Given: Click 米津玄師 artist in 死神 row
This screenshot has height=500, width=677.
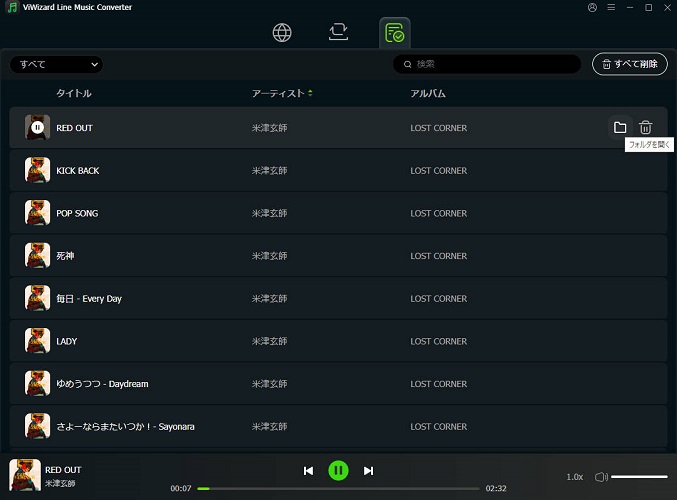Looking at the screenshot, I should coord(269,256).
